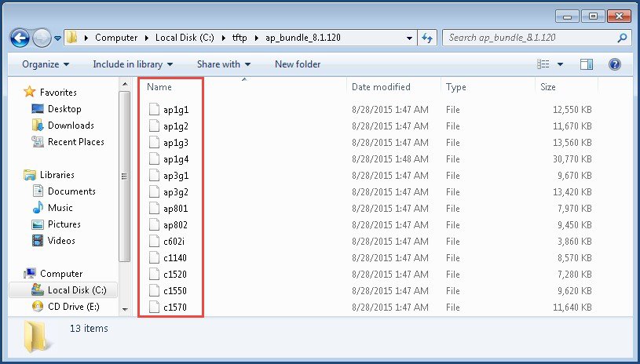Select the c1570 file icon

[x=154, y=308]
